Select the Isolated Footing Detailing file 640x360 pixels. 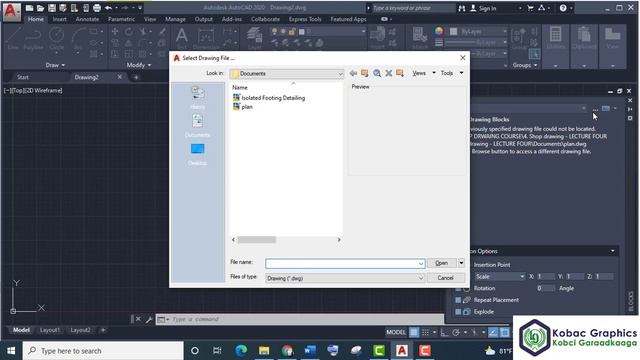point(269,98)
